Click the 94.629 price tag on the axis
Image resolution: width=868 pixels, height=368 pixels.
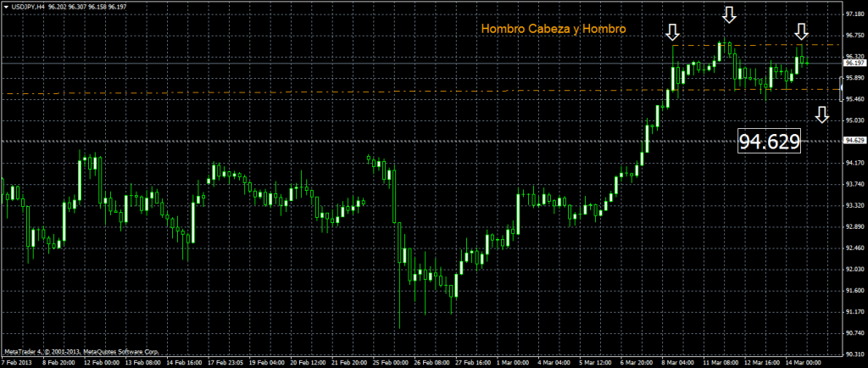click(854, 140)
